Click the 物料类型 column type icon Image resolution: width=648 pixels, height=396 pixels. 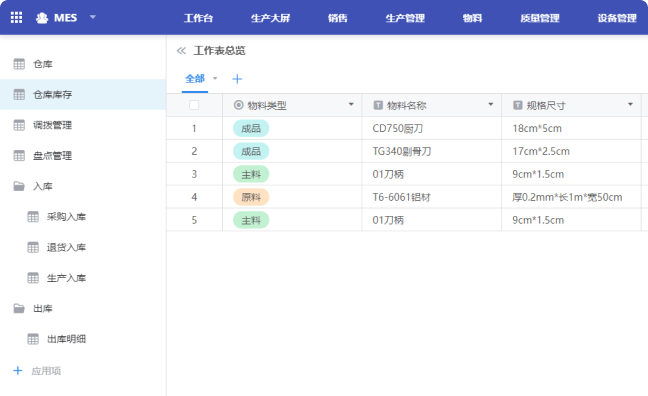[238, 105]
